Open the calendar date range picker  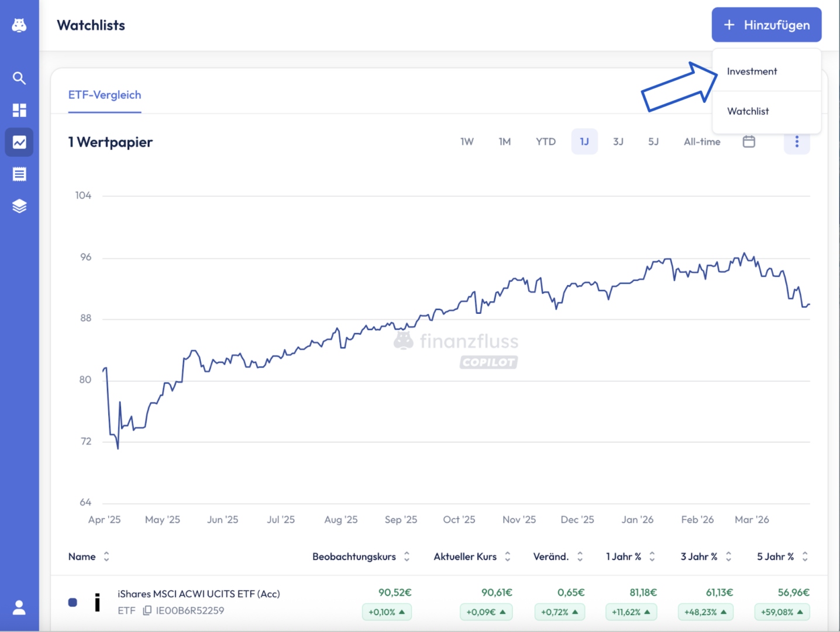tap(749, 142)
